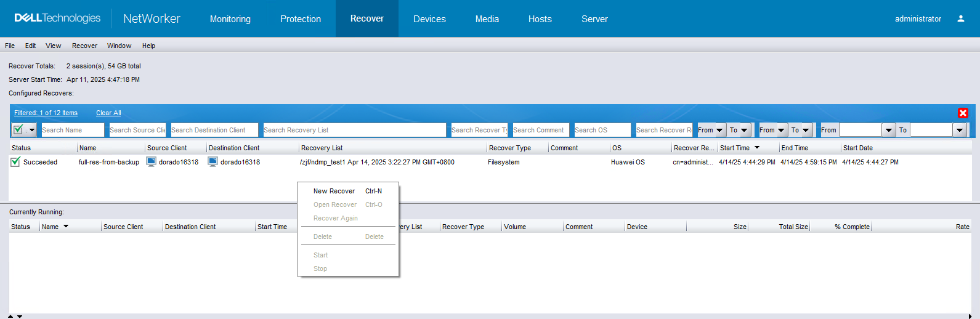
Task: Click the Clear All filters link
Action: (108, 113)
